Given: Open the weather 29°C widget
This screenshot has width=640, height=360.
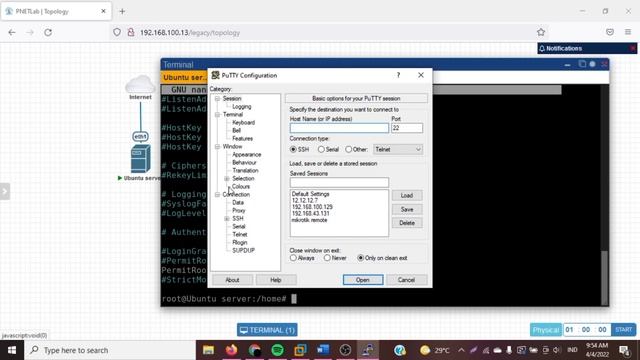Looking at the screenshot, I should click(x=435, y=350).
